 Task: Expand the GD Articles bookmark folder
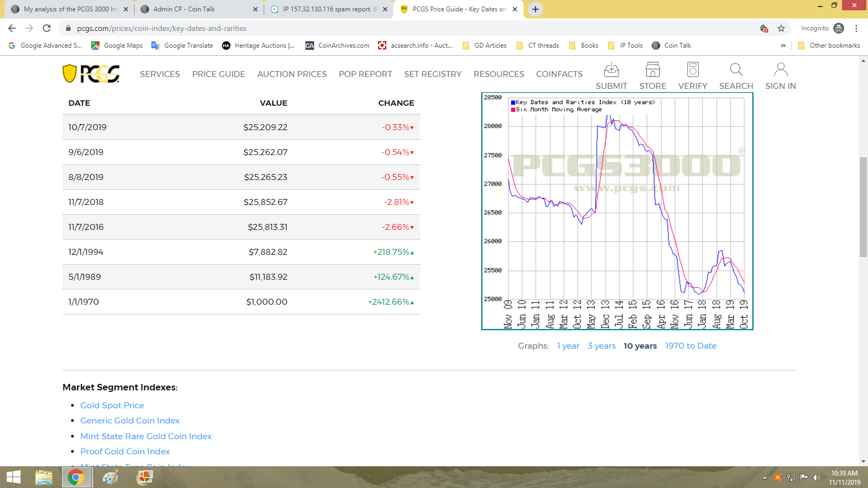coord(484,46)
